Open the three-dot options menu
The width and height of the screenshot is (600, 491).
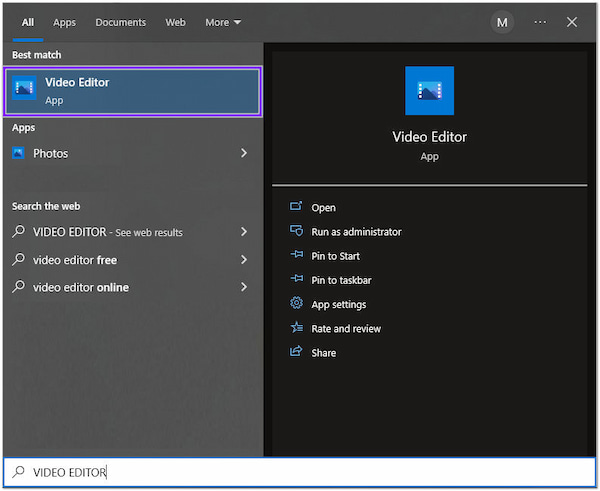(540, 22)
